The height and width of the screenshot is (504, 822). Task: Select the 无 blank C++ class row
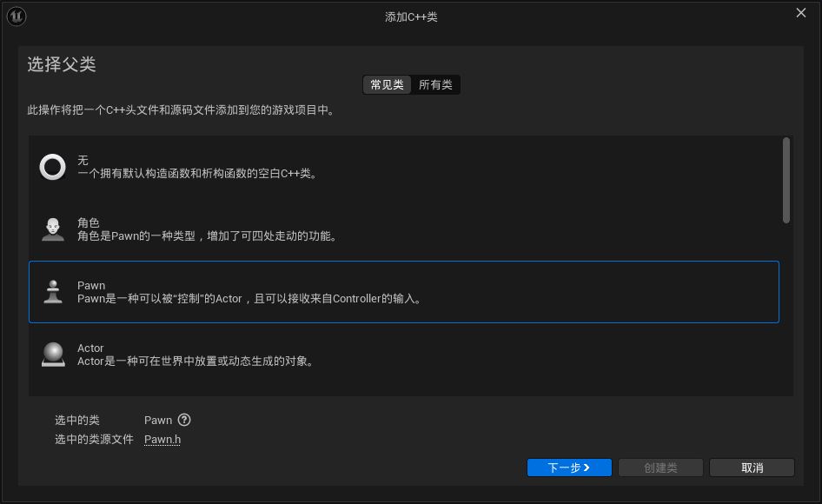point(404,167)
